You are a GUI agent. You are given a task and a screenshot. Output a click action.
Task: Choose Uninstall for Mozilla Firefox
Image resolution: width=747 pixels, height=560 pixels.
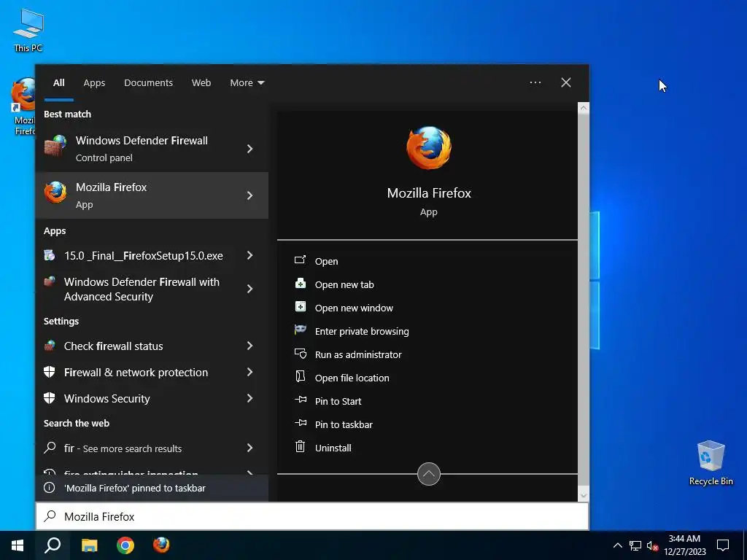[x=333, y=448]
